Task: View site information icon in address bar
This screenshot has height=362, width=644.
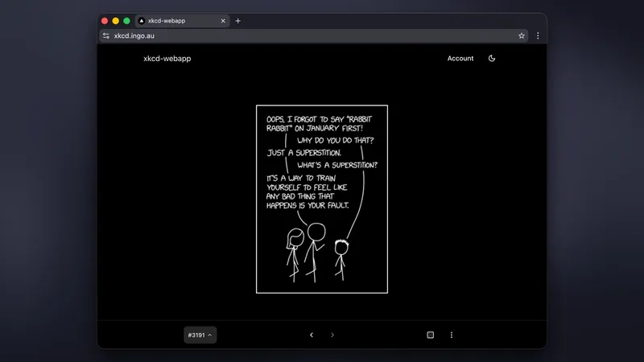Action: 106,35
